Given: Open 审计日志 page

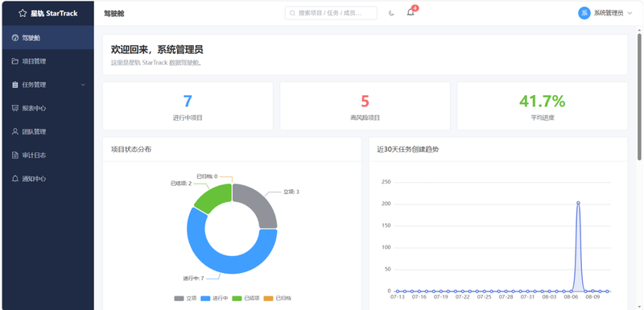Looking at the screenshot, I should [x=48, y=155].
